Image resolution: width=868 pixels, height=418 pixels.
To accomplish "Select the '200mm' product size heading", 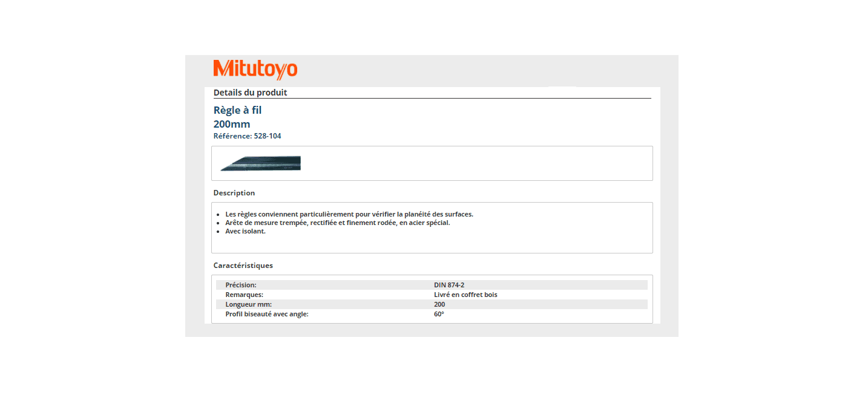I will click(x=232, y=124).
